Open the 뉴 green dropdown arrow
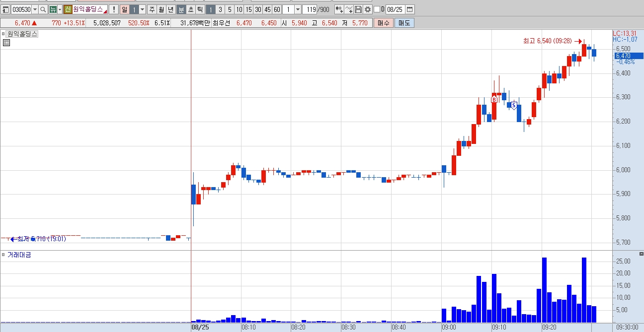Image resolution: width=644 pixels, height=332 pixels. (x=60, y=9)
